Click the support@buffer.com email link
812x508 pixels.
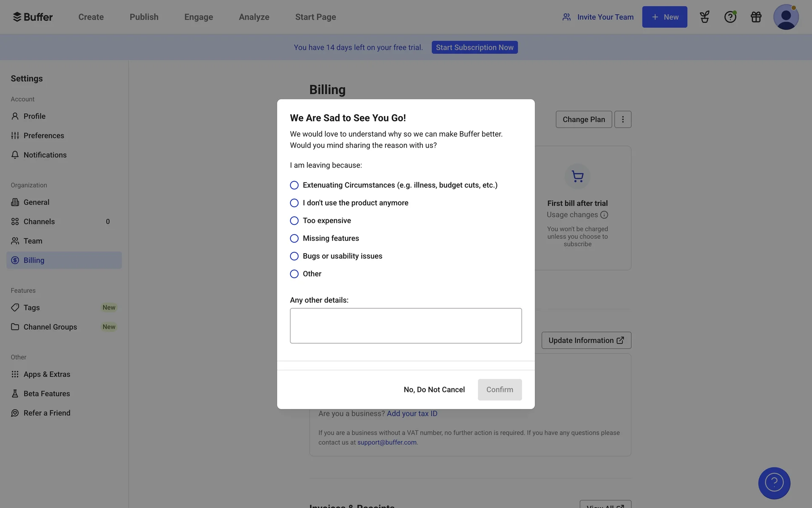point(387,442)
